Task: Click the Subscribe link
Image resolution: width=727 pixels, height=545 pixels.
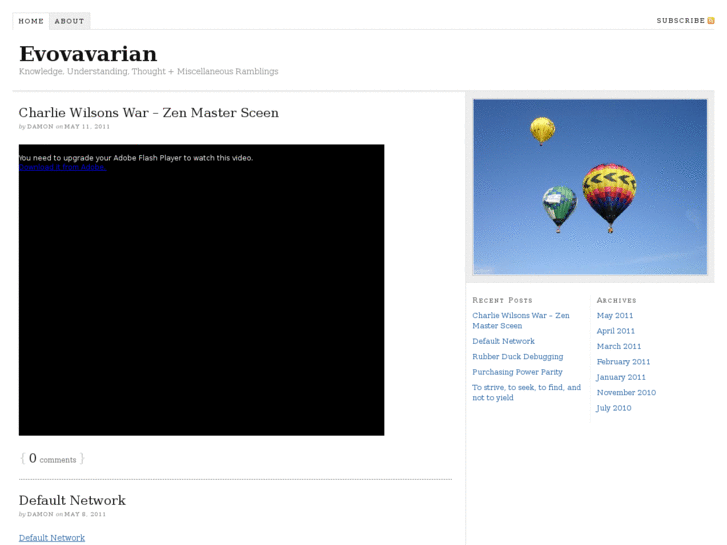Action: tap(680, 20)
